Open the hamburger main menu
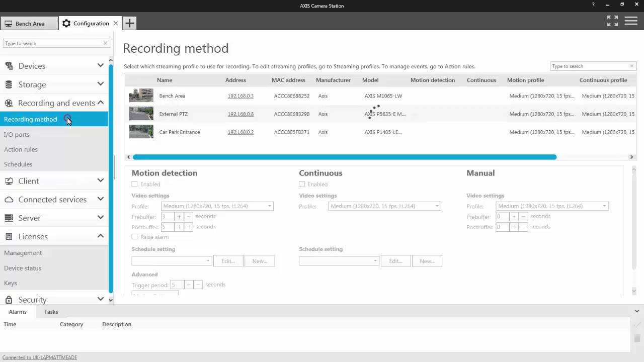This screenshot has height=362, width=644. 631,21
